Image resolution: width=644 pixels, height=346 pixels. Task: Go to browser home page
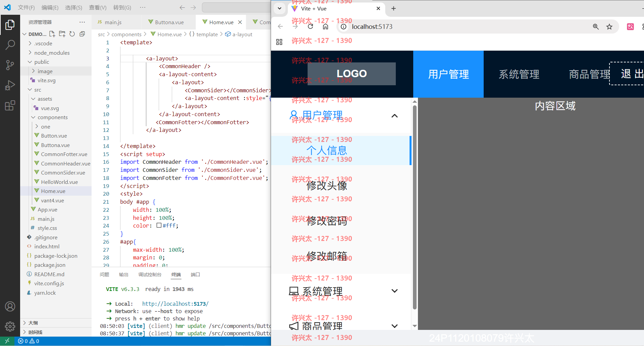(x=325, y=27)
